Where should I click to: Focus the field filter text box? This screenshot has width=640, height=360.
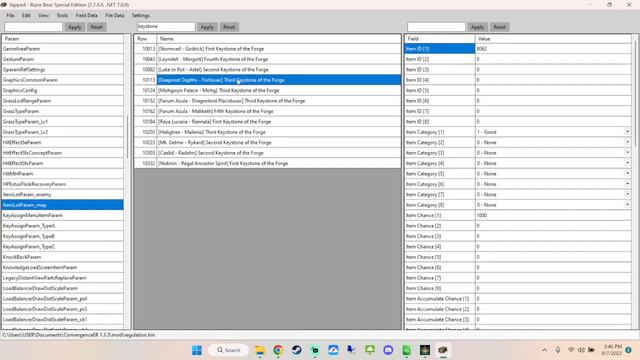point(436,27)
